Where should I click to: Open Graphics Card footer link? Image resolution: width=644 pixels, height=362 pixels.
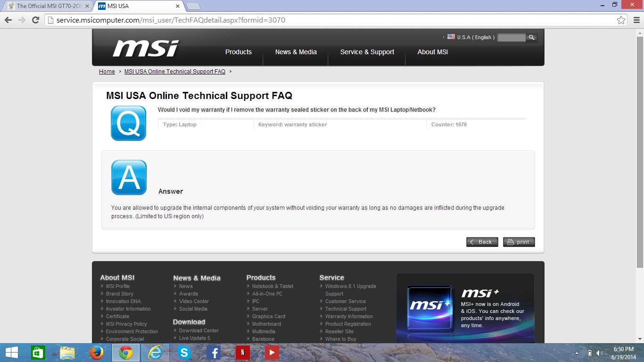[269, 316]
